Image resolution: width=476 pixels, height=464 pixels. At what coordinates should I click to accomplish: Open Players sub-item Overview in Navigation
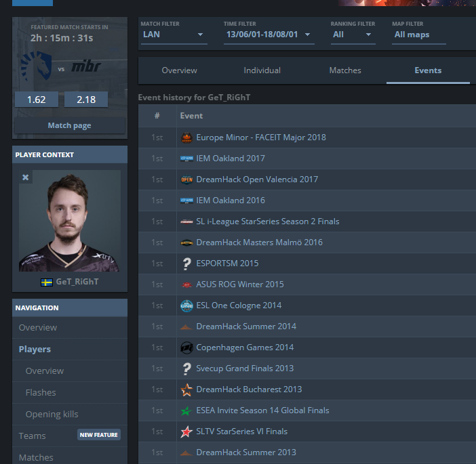coord(70,371)
